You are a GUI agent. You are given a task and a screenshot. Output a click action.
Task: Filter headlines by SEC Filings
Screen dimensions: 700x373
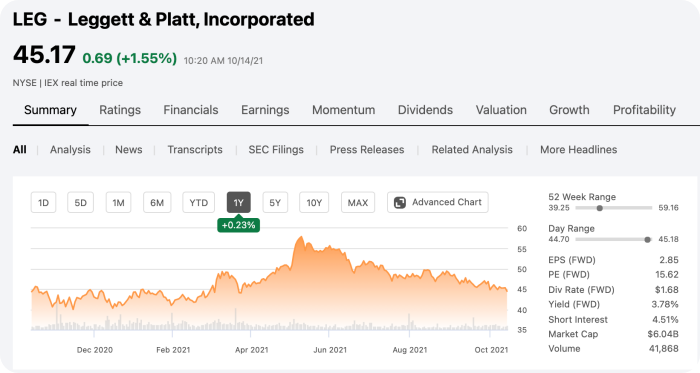click(276, 149)
